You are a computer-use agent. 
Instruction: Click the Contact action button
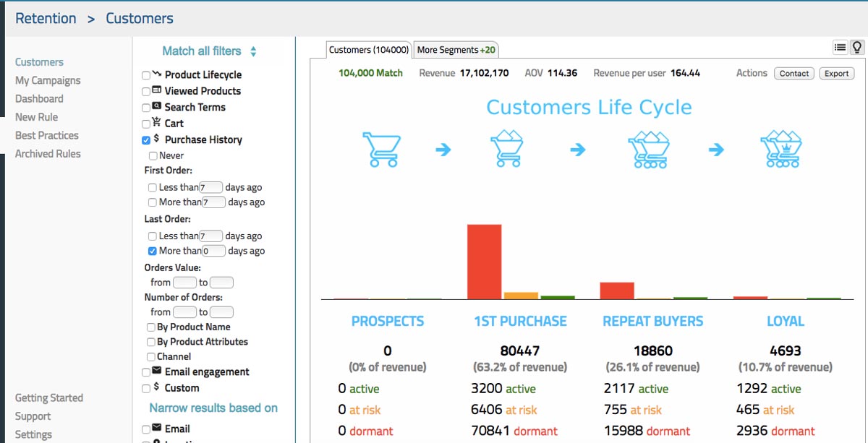coord(793,74)
